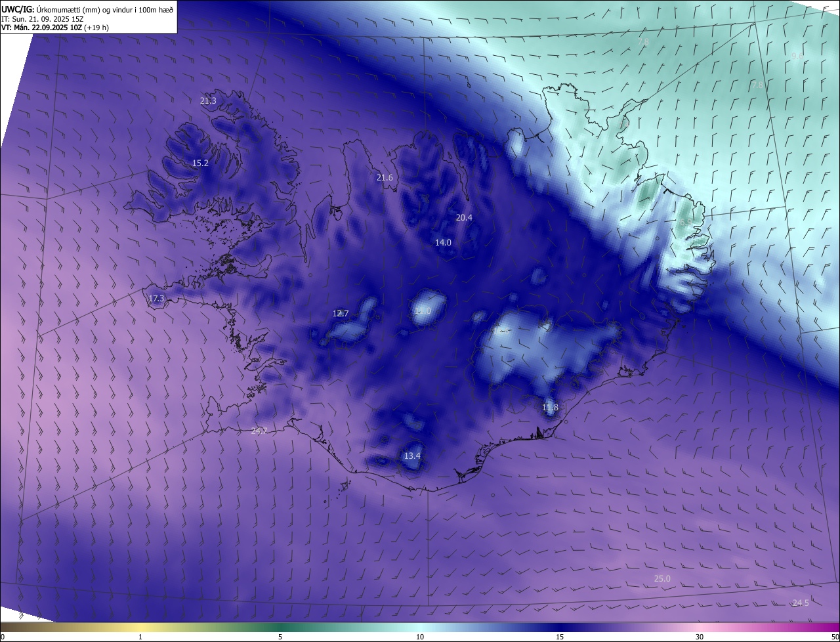Click the 17.3 value on the peninsula
The width and height of the screenshot is (840, 642).
click(x=156, y=298)
